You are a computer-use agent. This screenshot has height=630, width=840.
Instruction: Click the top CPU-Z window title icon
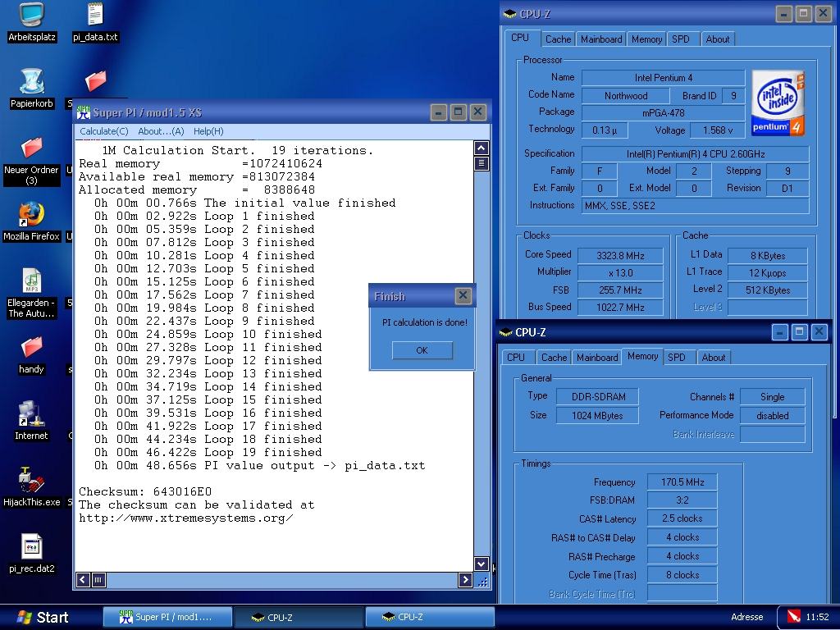[x=510, y=14]
